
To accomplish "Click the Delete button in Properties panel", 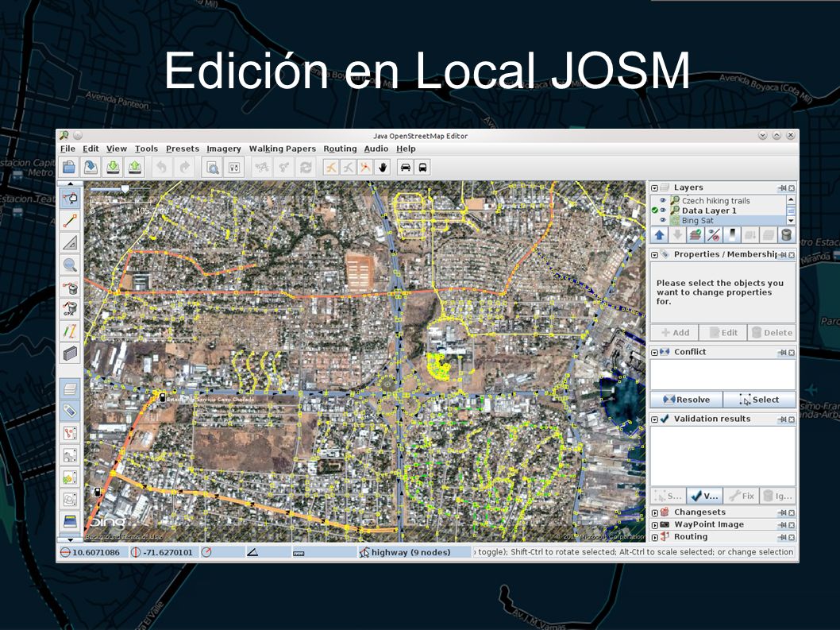I will click(772, 332).
